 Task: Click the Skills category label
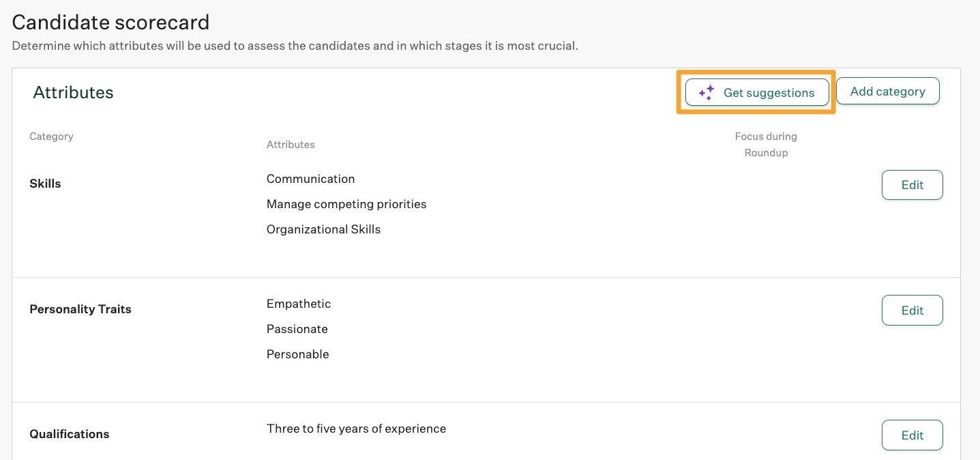45,184
